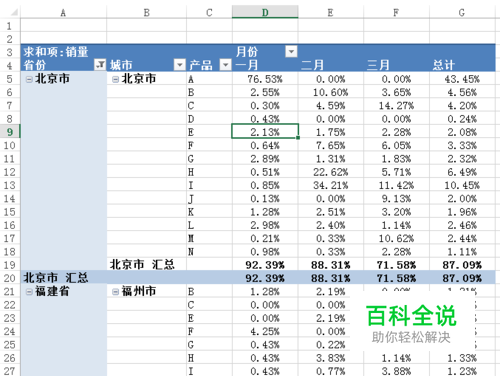Select the 71.58% cell in row 19
The image size is (500, 376).
396,265
